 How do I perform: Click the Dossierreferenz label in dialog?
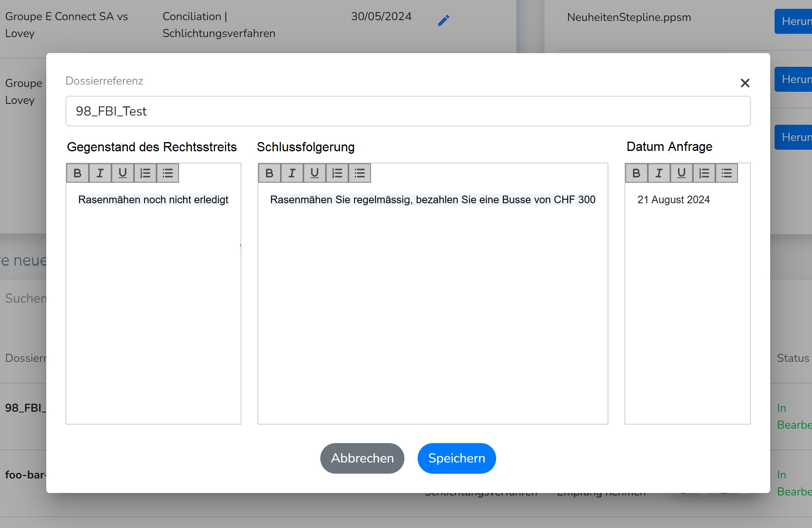click(104, 81)
